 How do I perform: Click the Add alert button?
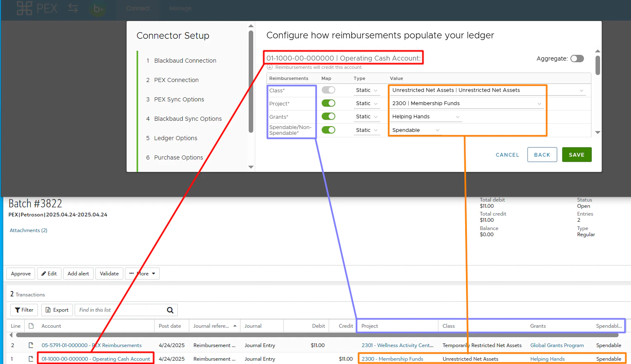[x=78, y=273]
